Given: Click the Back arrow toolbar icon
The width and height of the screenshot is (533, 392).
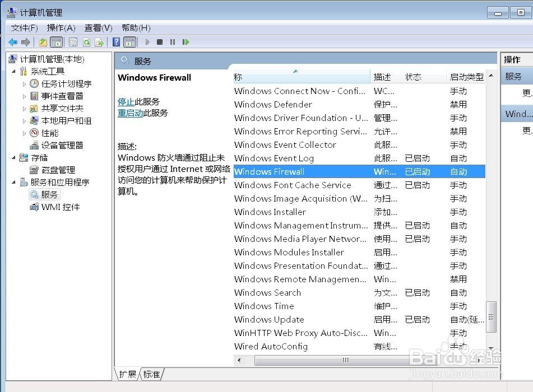Looking at the screenshot, I should click(13, 42).
